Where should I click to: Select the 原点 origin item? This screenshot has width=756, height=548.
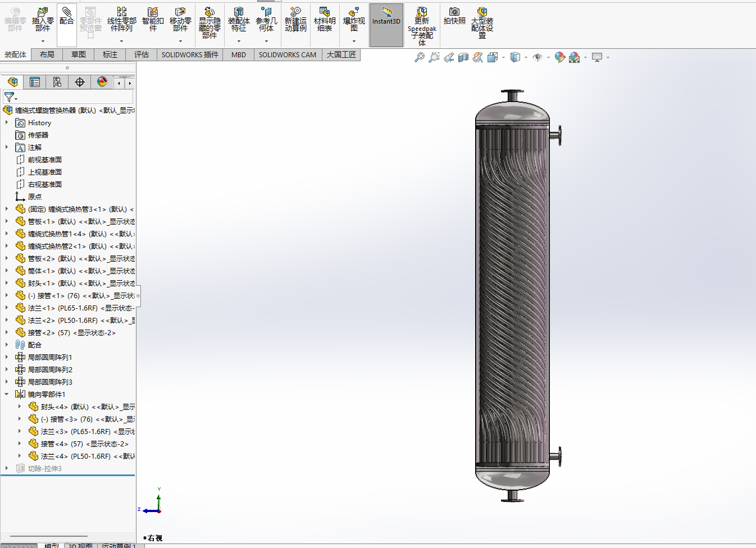pos(35,197)
